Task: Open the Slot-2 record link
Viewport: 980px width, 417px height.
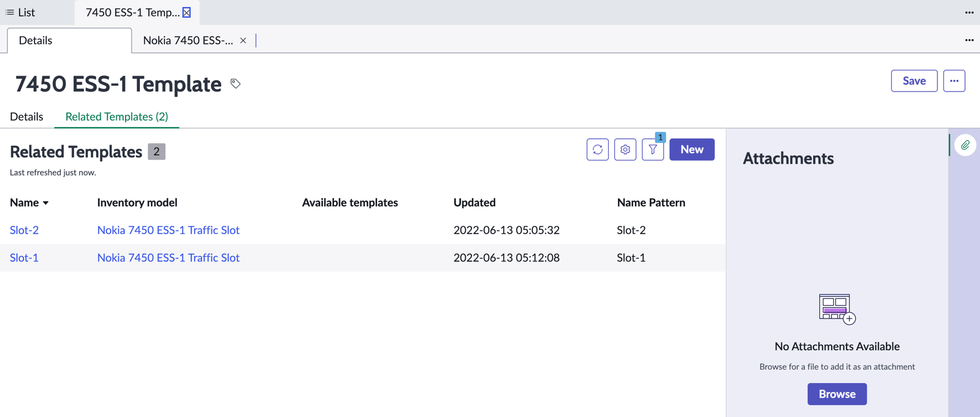Action: point(24,230)
